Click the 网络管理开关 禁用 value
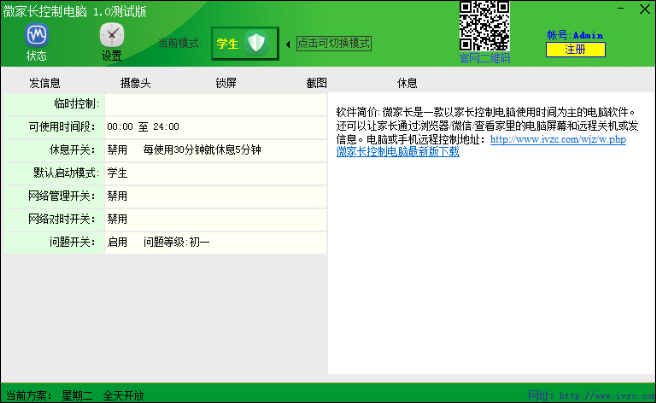The width and height of the screenshot is (656, 403). point(117,196)
